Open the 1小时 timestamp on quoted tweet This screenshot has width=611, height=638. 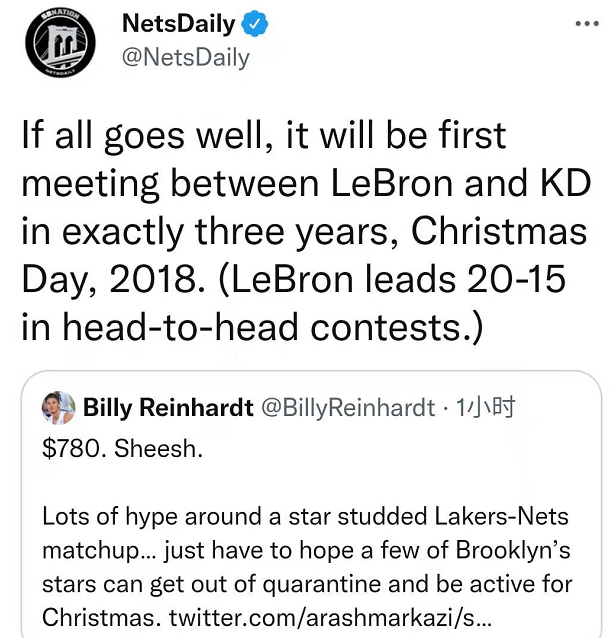click(x=485, y=407)
